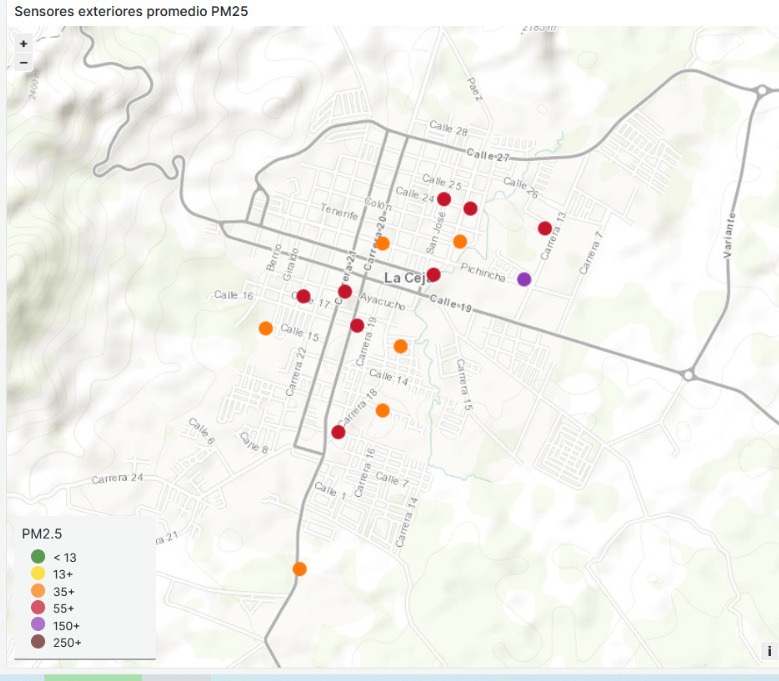The width and height of the screenshot is (779, 681).
Task: Click the roundabout on the Variante road
Action: 688,375
